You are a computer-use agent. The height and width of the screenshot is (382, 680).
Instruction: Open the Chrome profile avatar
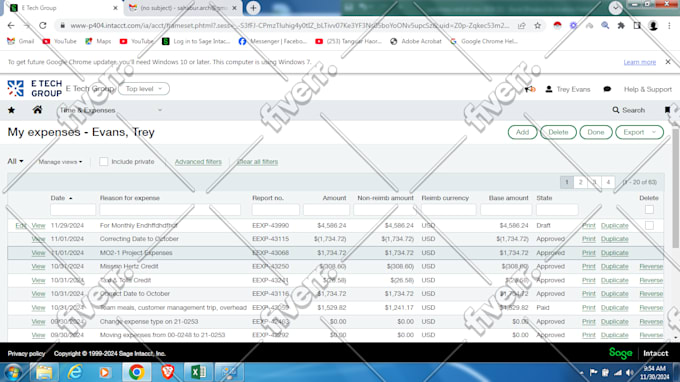click(653, 26)
